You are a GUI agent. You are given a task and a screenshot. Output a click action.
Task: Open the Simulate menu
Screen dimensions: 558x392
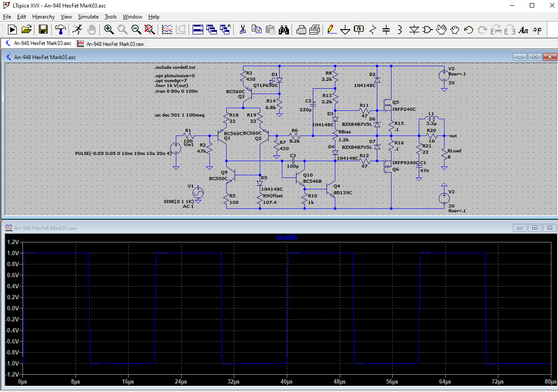pos(88,17)
